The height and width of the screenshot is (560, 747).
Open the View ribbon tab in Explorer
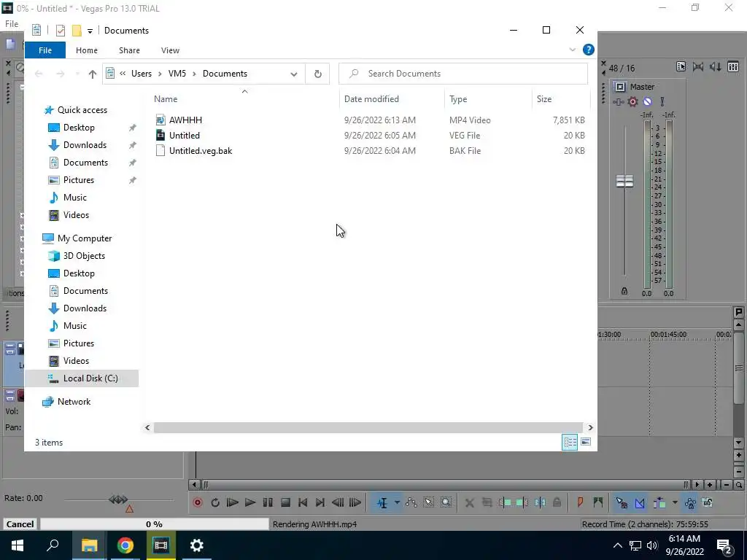click(x=170, y=50)
